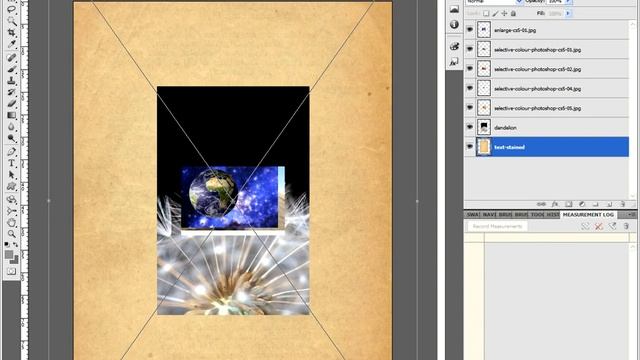640x360 pixels.
Task: Select the Lasso tool
Action: [11, 9]
